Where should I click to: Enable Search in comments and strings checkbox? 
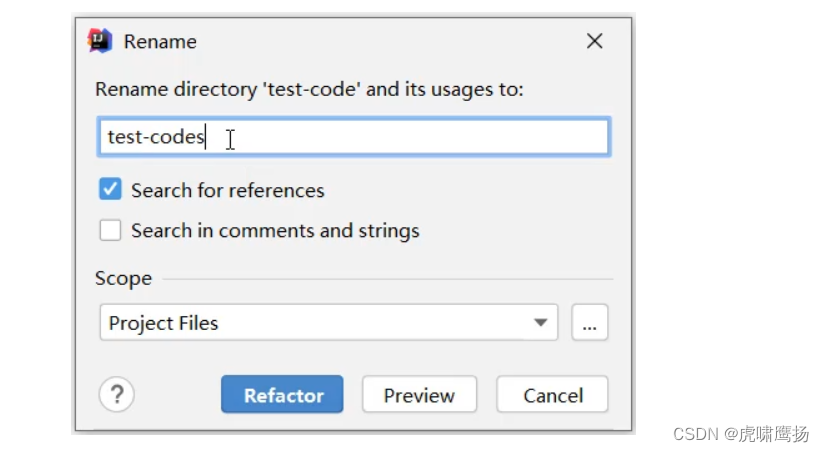tap(110, 230)
